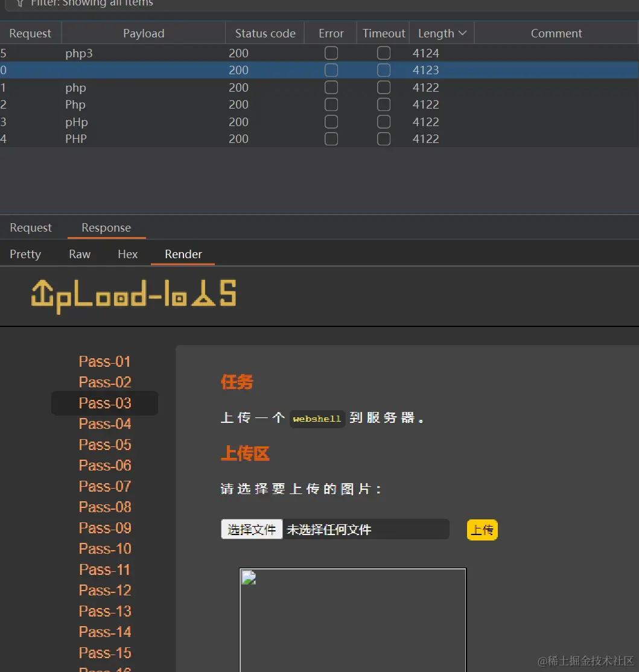Open Pass-04 link

click(105, 423)
